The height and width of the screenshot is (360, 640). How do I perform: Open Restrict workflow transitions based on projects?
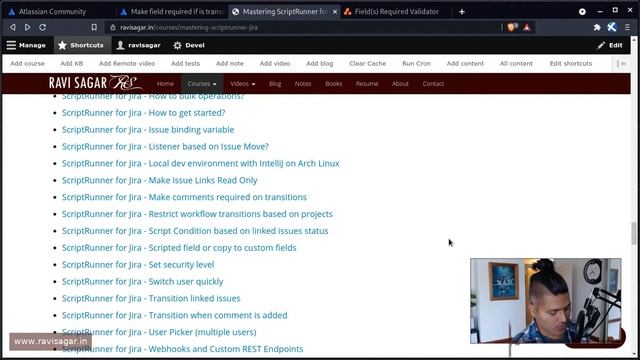pos(197,214)
